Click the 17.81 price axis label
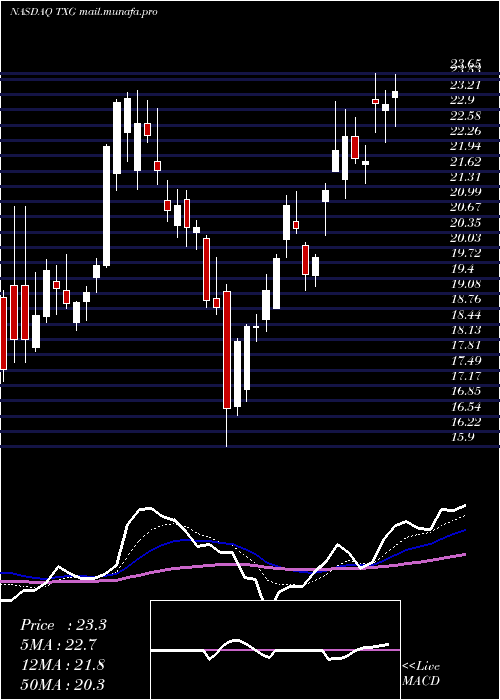This screenshot has height=700, width=500. pos(466,345)
